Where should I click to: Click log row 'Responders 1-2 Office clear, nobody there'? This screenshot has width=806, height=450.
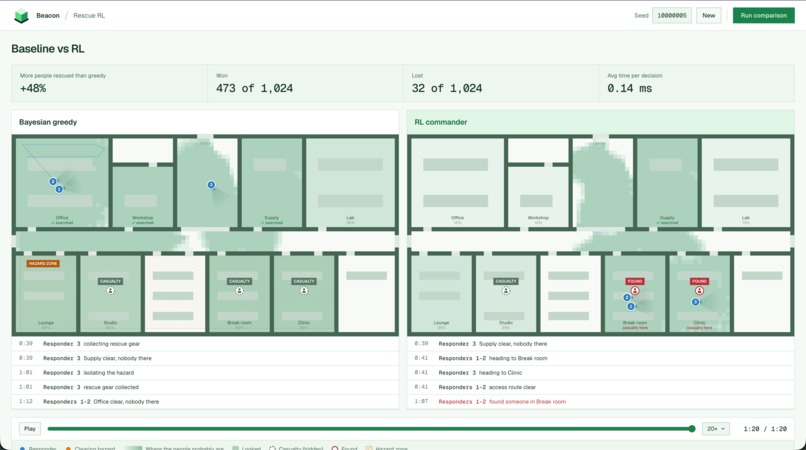pos(205,402)
